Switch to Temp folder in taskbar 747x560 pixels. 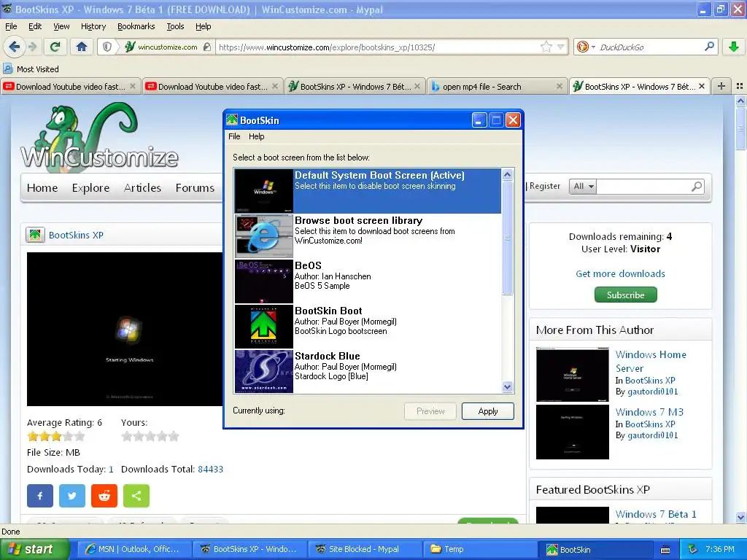coord(479,549)
